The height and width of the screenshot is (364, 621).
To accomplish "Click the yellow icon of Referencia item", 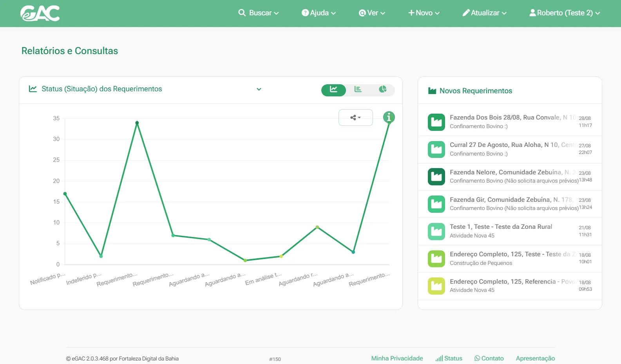I will [436, 286].
